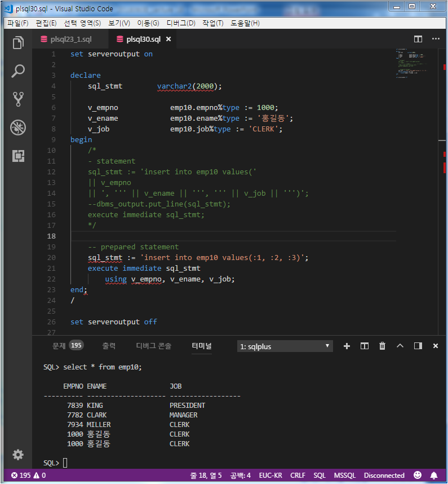The width and height of the screenshot is (448, 484).
Task: Click the warnings count in status bar
Action: (40, 476)
